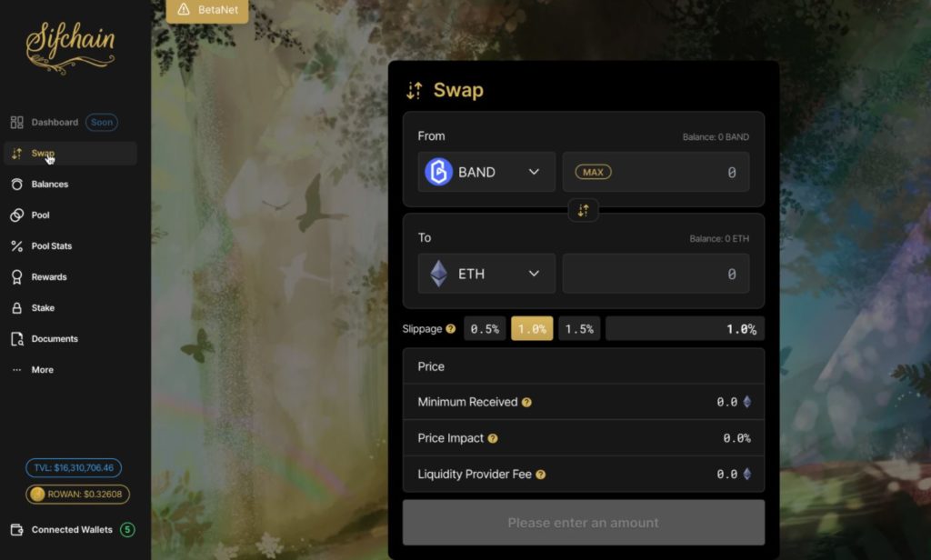Screen dimensions: 931x560
Task: Click the MAX amount button
Action: (593, 172)
